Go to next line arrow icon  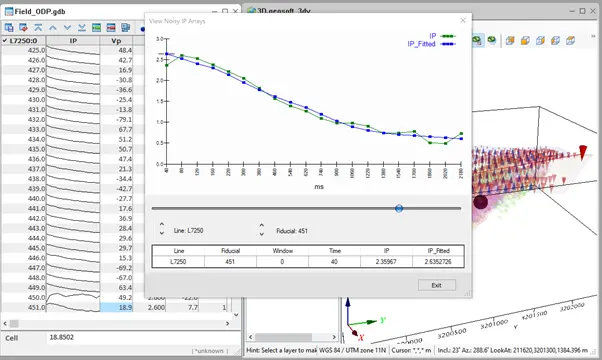67,28
